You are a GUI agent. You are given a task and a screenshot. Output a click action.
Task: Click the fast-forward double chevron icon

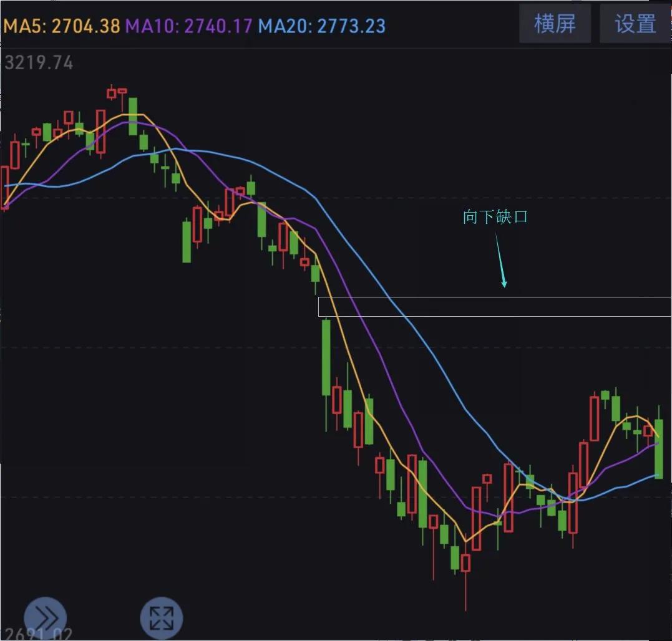point(45,618)
